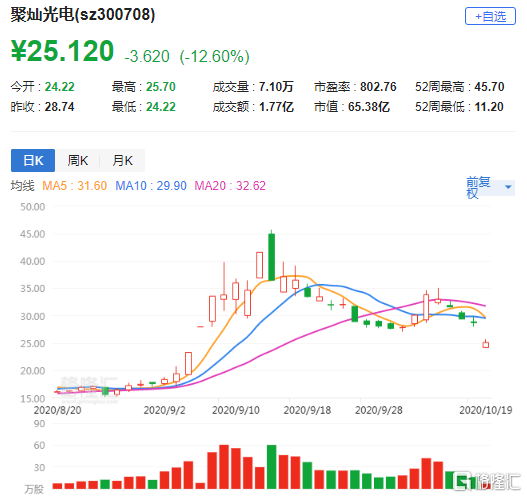The height and width of the screenshot is (498, 527).
Task: Click the 成交额 value 1.77亿
Action: point(276,107)
